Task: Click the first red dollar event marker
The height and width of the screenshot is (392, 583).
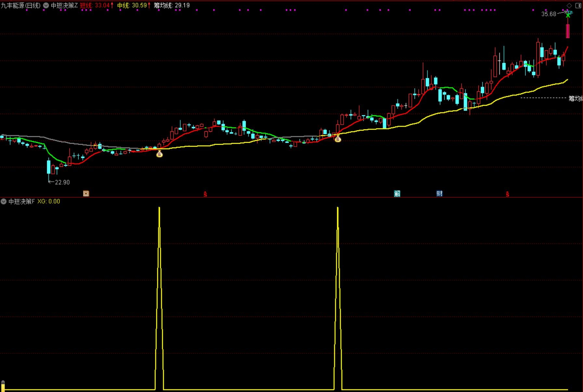Action: pyautogui.click(x=205, y=194)
